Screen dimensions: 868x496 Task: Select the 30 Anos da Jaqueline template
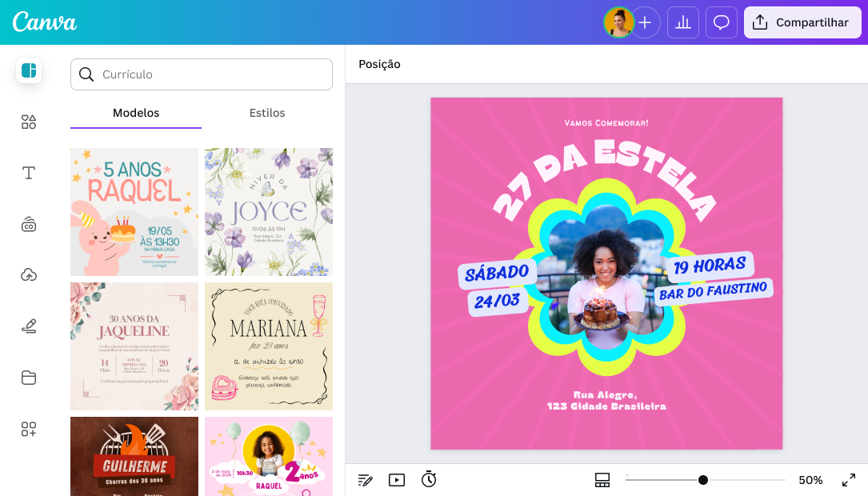coord(134,346)
